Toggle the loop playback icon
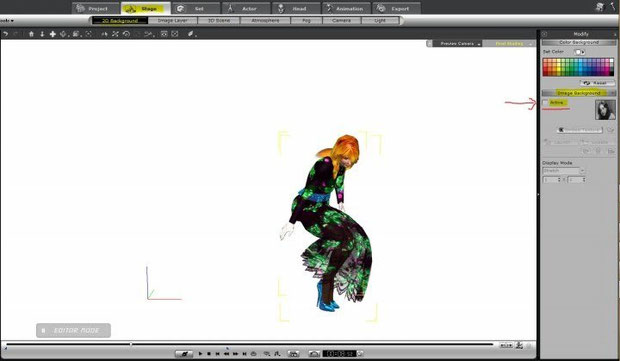The width and height of the screenshot is (620, 361). (x=253, y=353)
